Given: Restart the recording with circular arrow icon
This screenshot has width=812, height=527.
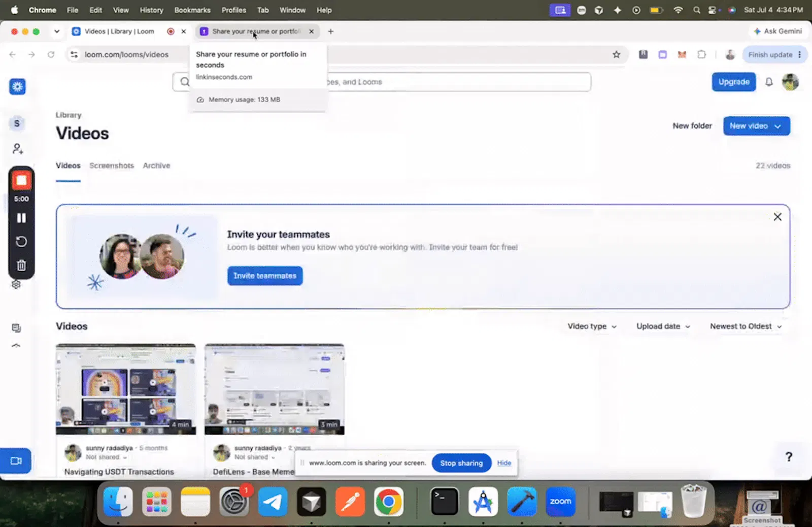Looking at the screenshot, I should click(21, 242).
